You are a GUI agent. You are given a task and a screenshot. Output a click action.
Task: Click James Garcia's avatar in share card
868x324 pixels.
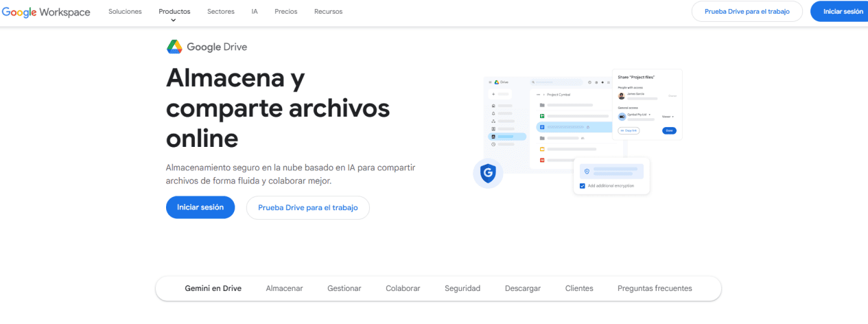click(x=622, y=96)
